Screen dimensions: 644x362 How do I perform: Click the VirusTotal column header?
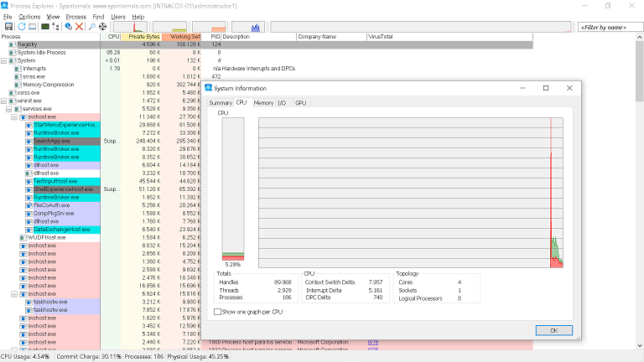pos(449,37)
